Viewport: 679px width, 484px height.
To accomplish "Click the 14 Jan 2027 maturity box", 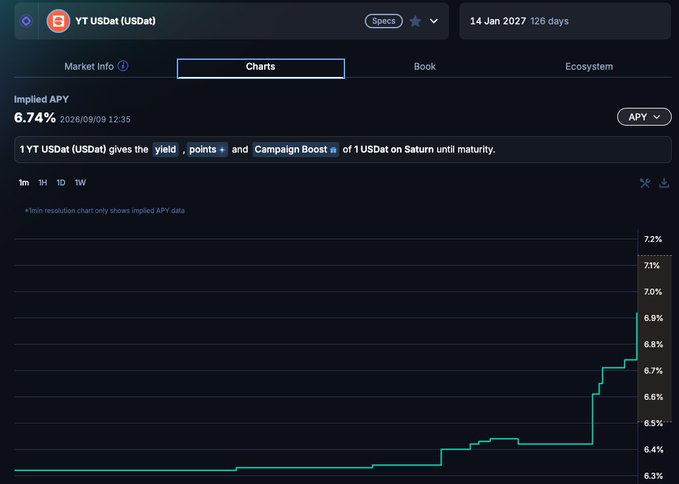I will tap(565, 21).
